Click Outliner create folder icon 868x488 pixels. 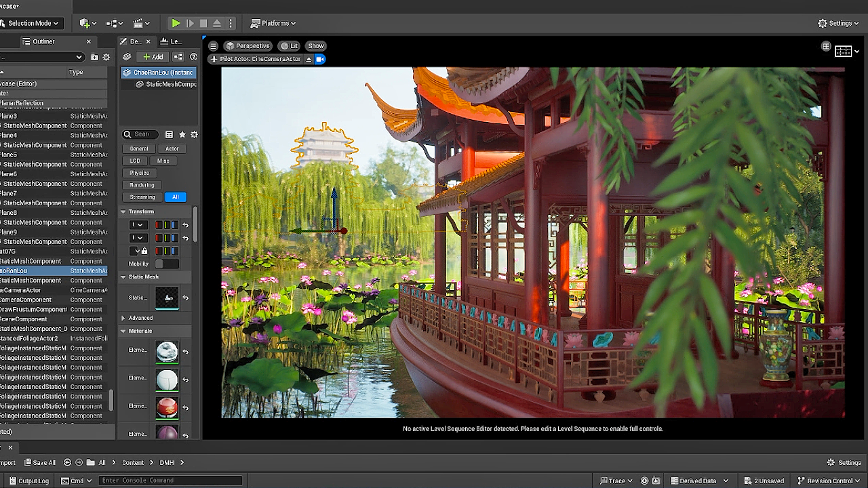(x=94, y=57)
